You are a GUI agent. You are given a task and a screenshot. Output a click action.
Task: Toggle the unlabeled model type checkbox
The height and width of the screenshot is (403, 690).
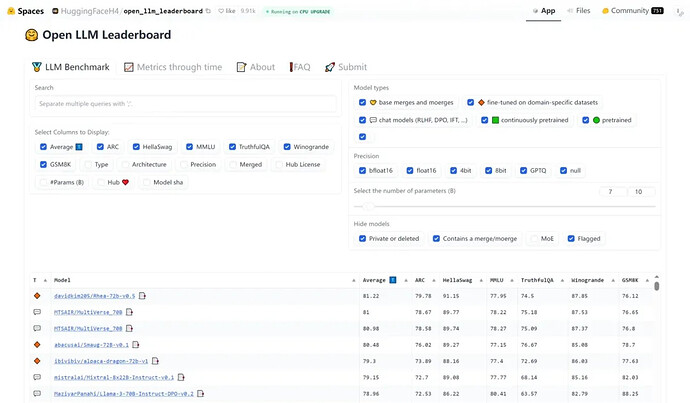tap(362, 136)
